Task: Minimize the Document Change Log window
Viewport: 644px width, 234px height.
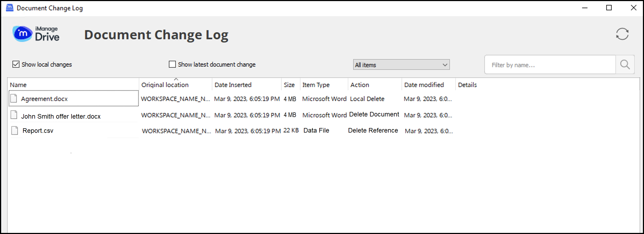Action: point(585,8)
